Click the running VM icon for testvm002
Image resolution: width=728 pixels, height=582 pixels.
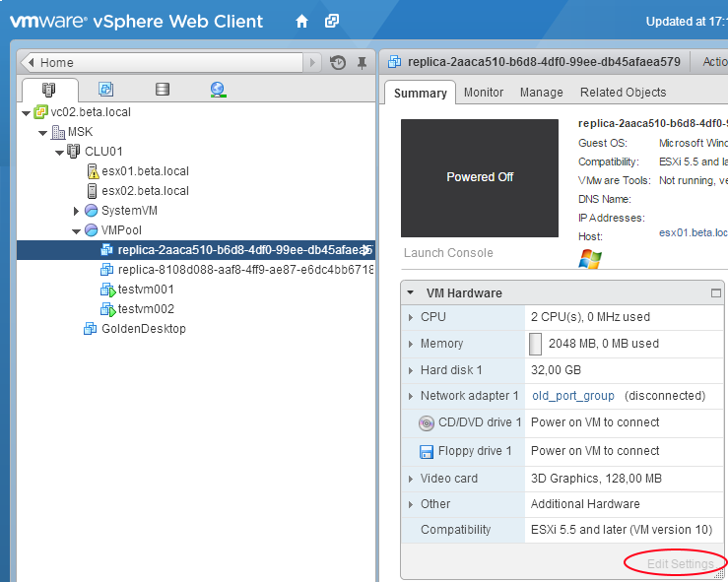[x=107, y=309]
